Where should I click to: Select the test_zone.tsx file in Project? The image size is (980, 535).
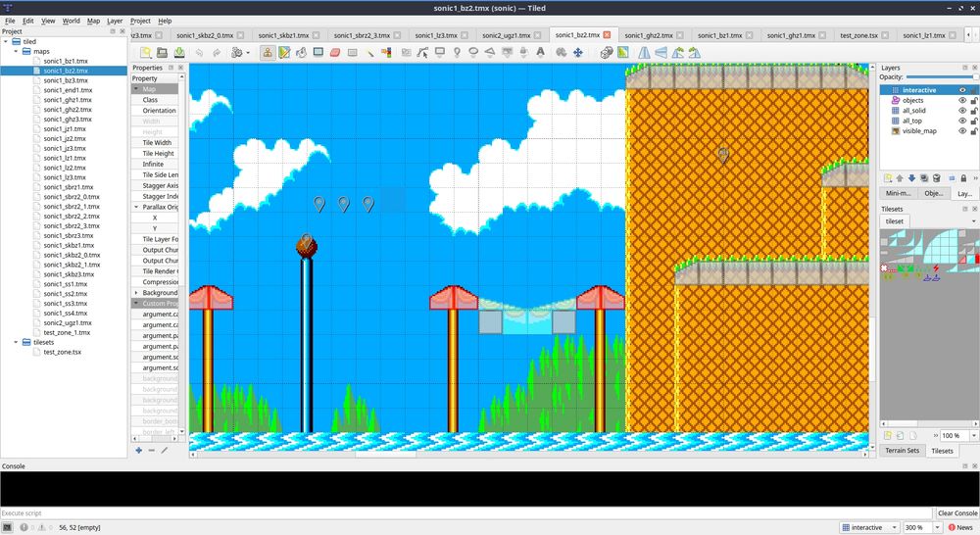coord(63,352)
